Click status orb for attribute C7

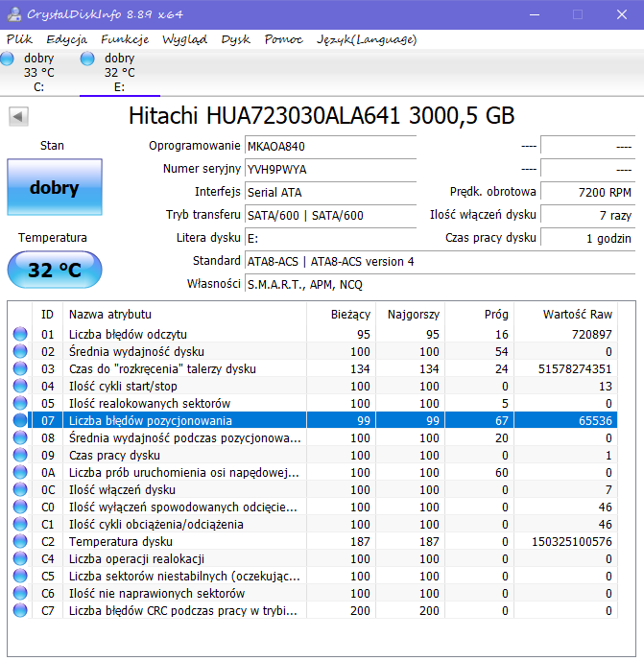tap(20, 610)
